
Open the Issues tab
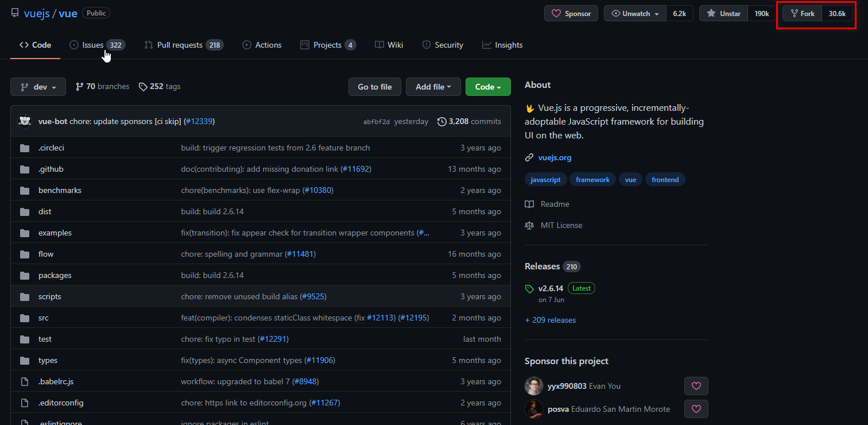coord(97,45)
